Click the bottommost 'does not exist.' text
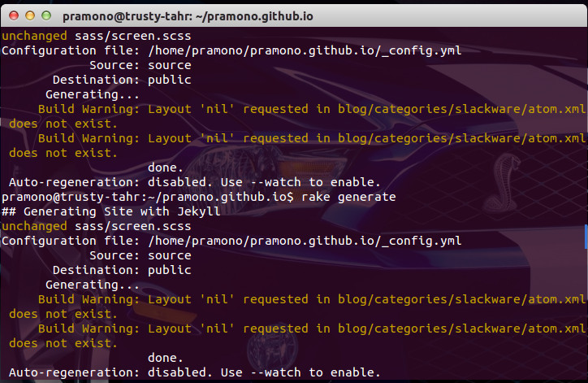Image resolution: width=588 pixels, height=383 pixels. coord(63,344)
